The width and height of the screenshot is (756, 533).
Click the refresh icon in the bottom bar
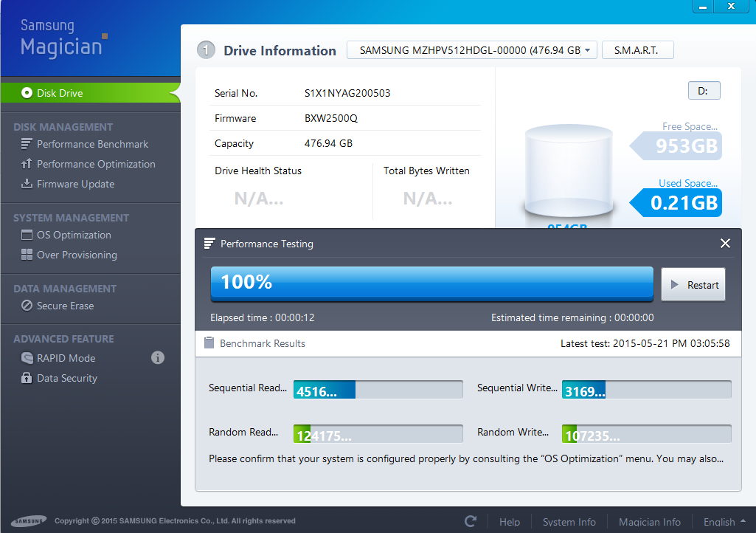point(471,521)
